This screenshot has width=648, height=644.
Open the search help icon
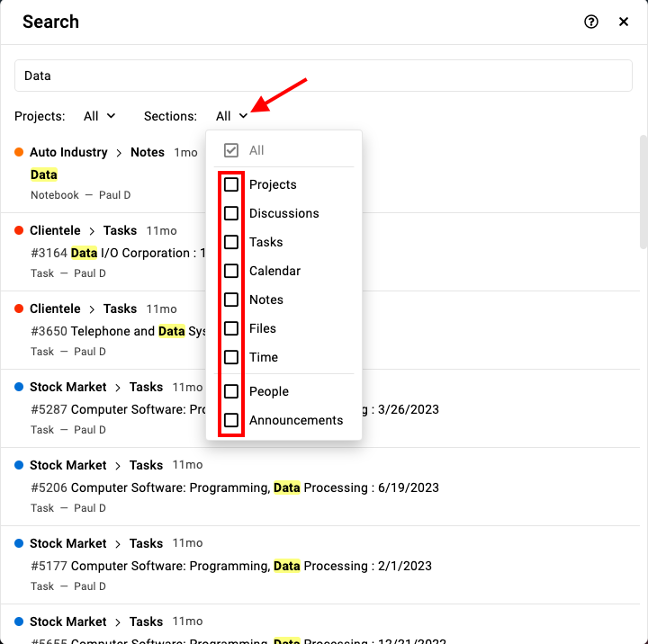(x=591, y=22)
